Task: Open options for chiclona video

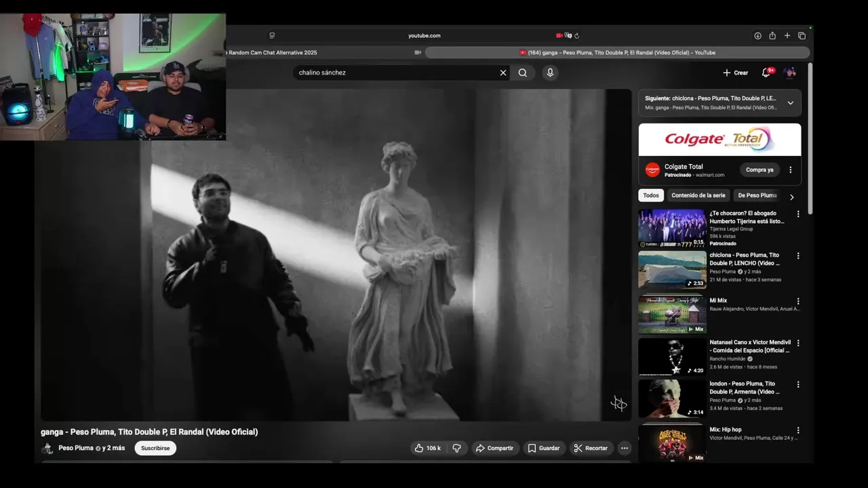Action: tap(798, 256)
